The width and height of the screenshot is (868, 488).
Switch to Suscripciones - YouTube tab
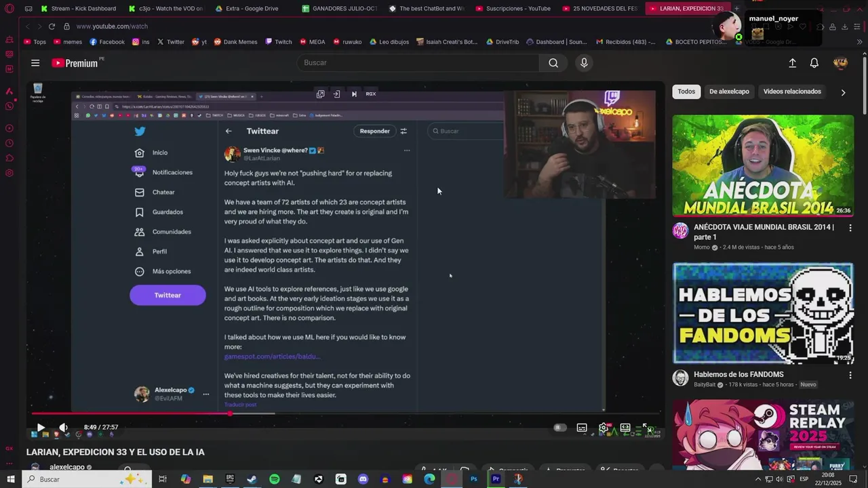click(517, 8)
